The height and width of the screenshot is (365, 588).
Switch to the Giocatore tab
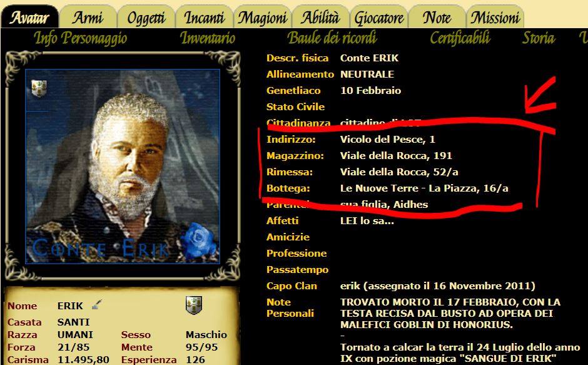378,18
